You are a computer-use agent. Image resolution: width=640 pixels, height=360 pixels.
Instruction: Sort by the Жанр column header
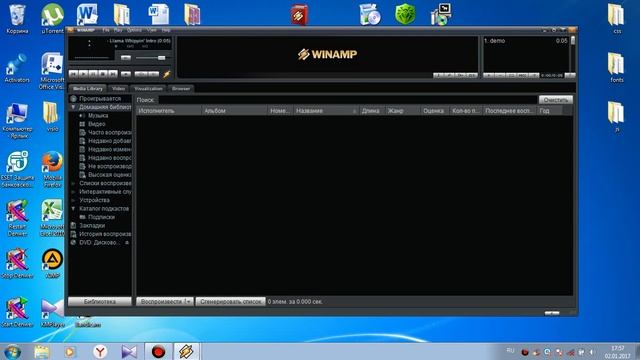(402, 111)
